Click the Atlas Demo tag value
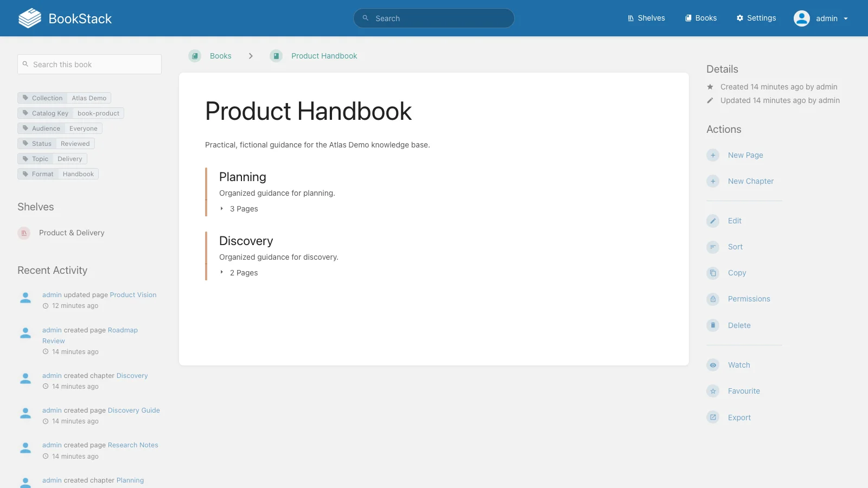The height and width of the screenshot is (488, 868). [89, 98]
